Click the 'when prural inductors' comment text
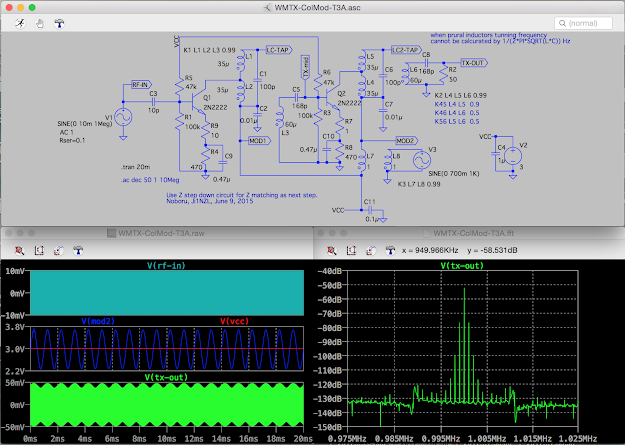This screenshot has height=445, width=625. (x=489, y=35)
